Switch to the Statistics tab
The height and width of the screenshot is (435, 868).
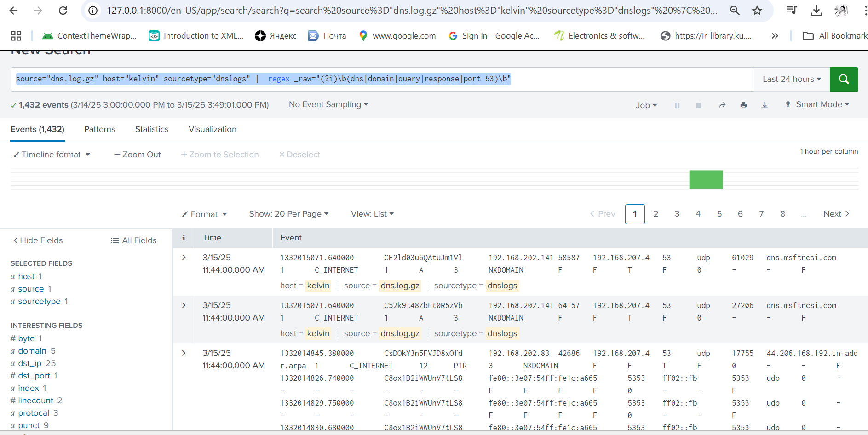pos(152,129)
